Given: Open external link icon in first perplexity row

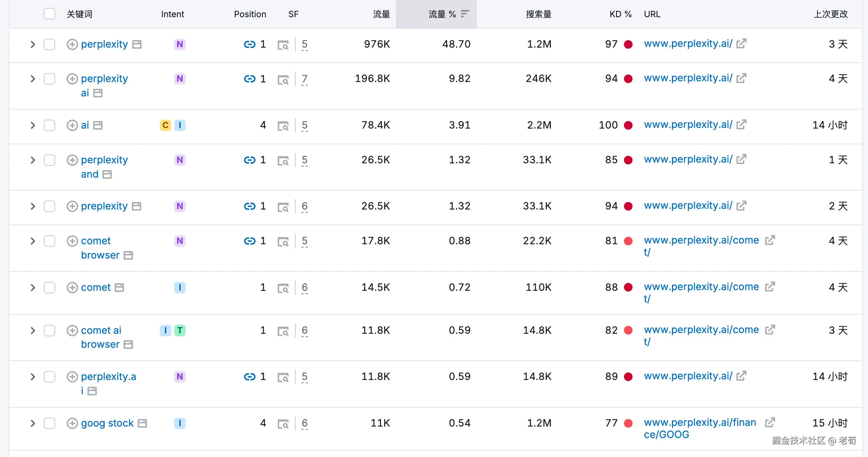Looking at the screenshot, I should pos(741,44).
